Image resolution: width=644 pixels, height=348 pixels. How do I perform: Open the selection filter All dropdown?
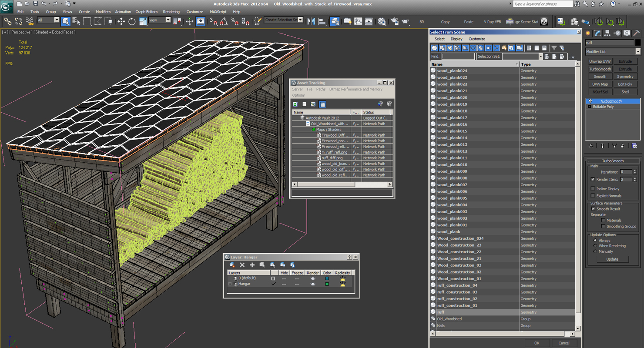[48, 20]
